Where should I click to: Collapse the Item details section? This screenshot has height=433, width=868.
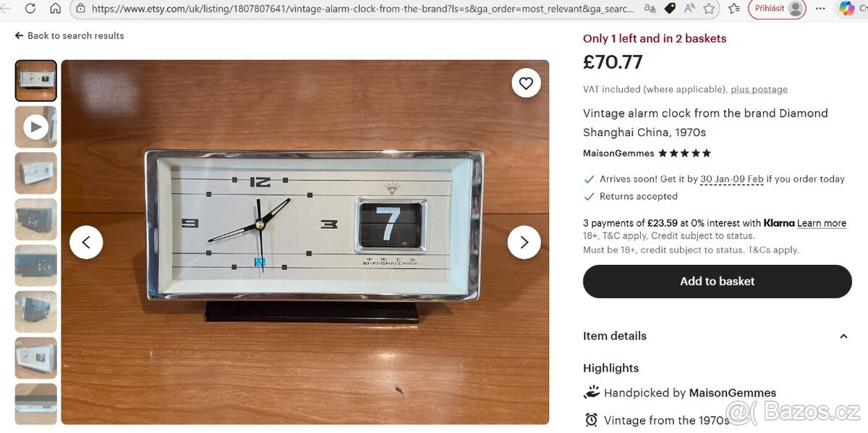click(x=843, y=336)
